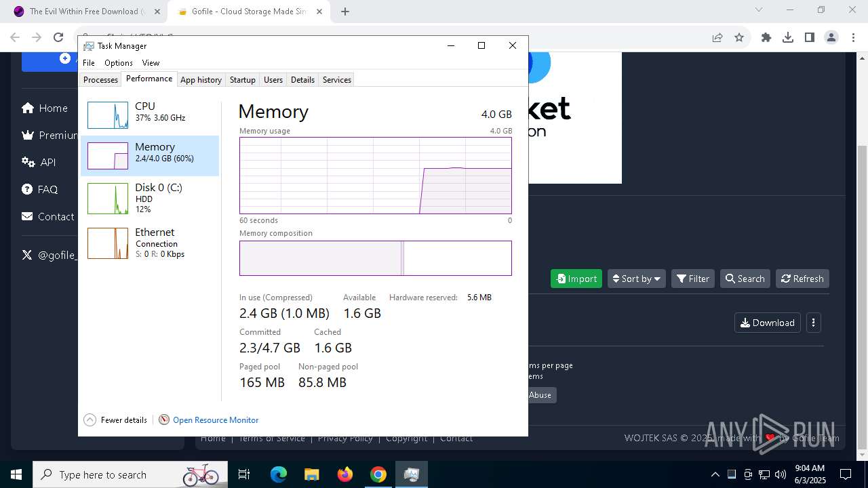Open the Startup tab
The height and width of the screenshot is (488, 868).
click(242, 79)
